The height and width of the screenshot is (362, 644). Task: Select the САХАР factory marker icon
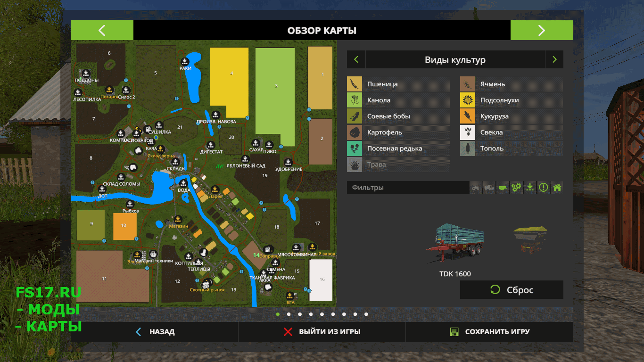pos(256,143)
